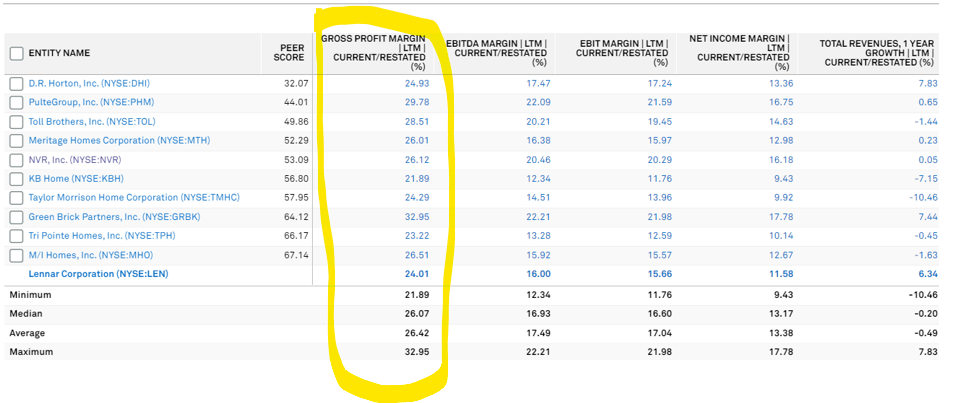Image resolution: width=961 pixels, height=403 pixels.
Task: Click PulteGroup gross margin 29.78
Action: pos(417,102)
